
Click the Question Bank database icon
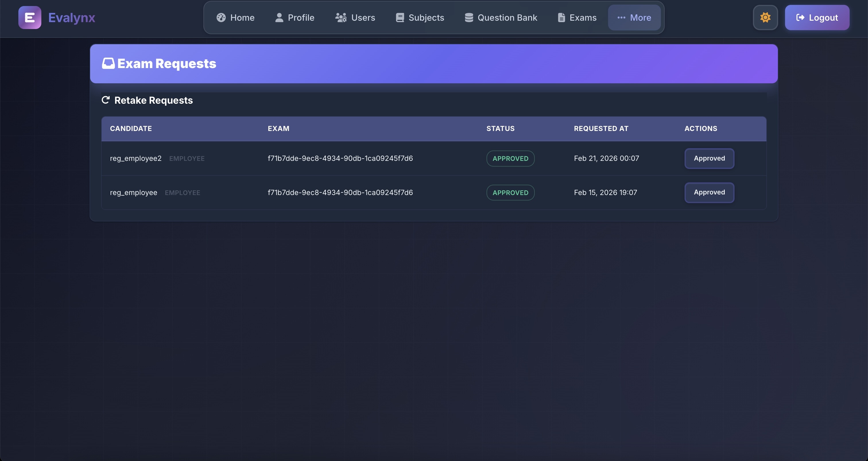[469, 18]
